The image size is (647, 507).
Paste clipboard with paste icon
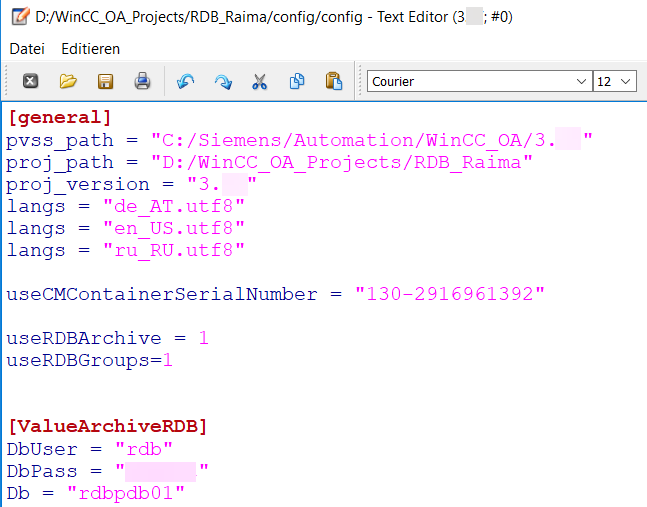(x=334, y=81)
